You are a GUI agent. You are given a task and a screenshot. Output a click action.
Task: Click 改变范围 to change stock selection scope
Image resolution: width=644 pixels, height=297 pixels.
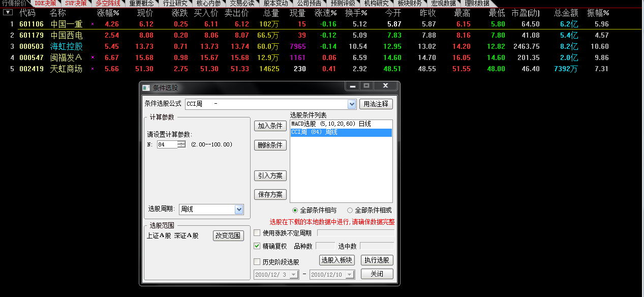228,235
